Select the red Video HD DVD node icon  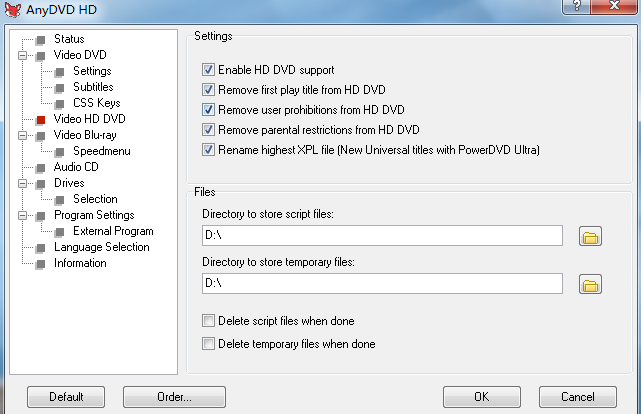pos(40,119)
